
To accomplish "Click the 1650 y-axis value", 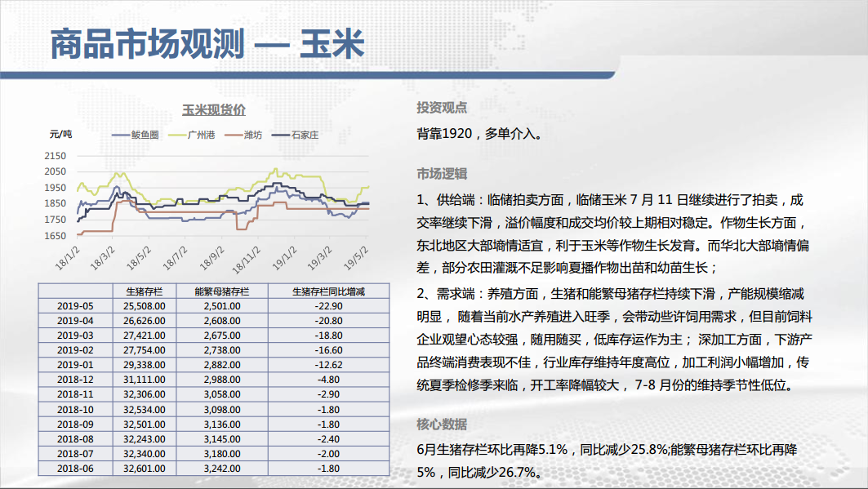I will tap(56, 236).
